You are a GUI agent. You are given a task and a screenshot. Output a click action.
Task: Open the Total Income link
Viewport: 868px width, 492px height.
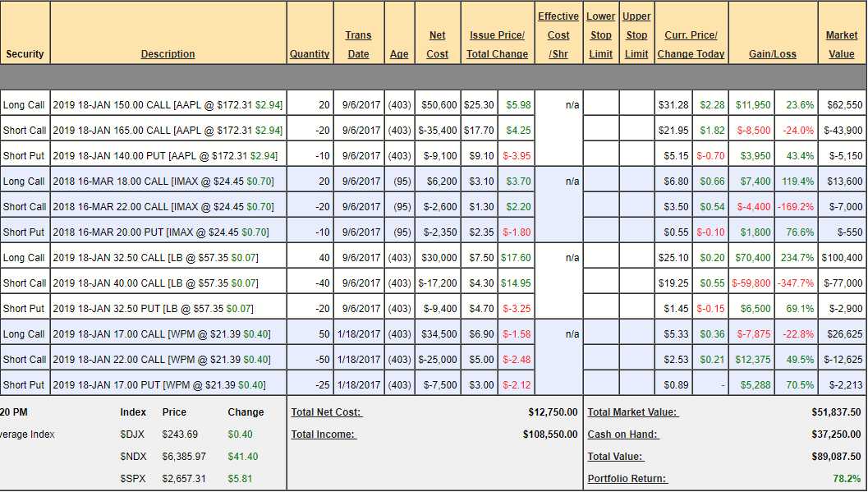click(324, 435)
